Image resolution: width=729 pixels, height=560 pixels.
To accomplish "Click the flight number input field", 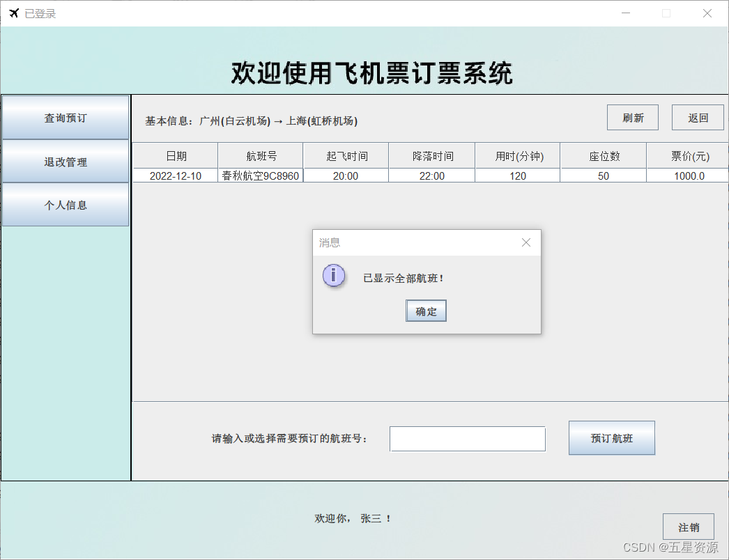I will pos(467,438).
